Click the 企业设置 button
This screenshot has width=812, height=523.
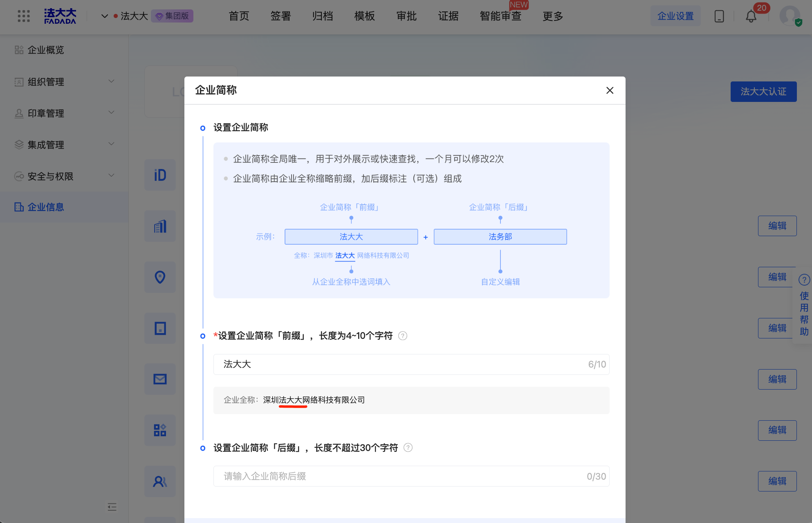point(675,16)
